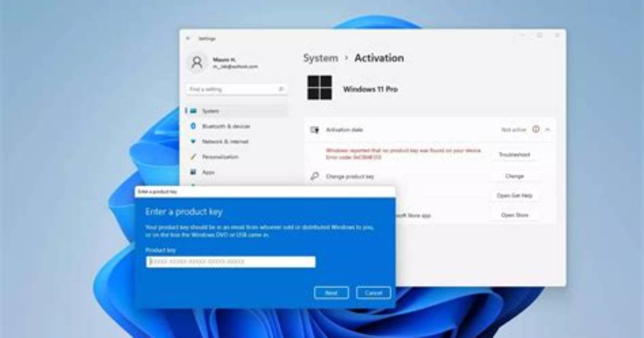Click the Product key input field
Viewport: 644px width, 338px height.
click(231, 262)
